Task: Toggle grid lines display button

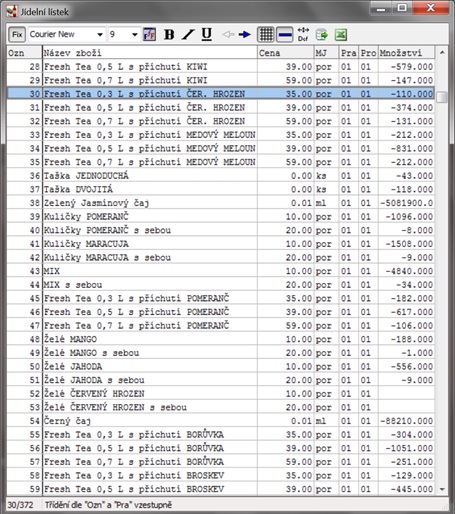Action: 266,34
